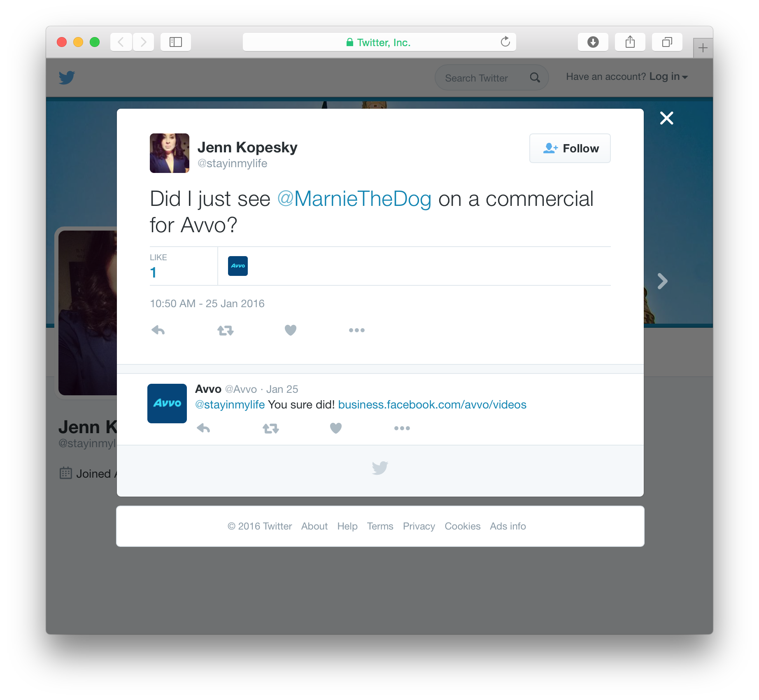Open the @stayinmylife handle under Jenn's name
The height and width of the screenshot is (700, 759).
(x=233, y=163)
